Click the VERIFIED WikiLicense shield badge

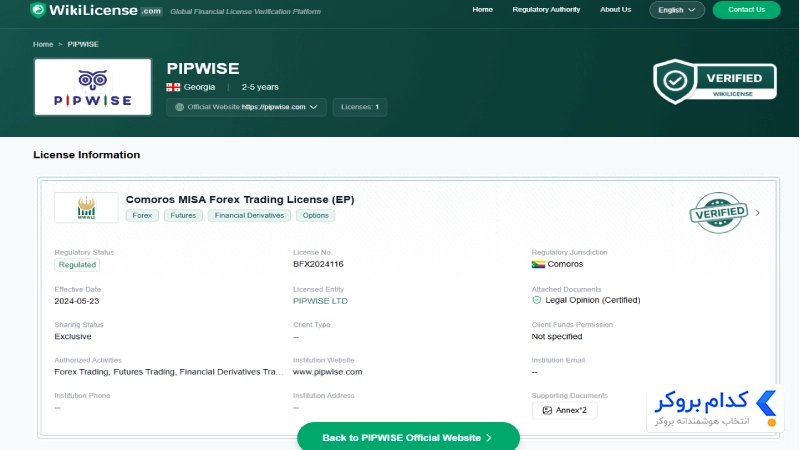[x=715, y=82]
